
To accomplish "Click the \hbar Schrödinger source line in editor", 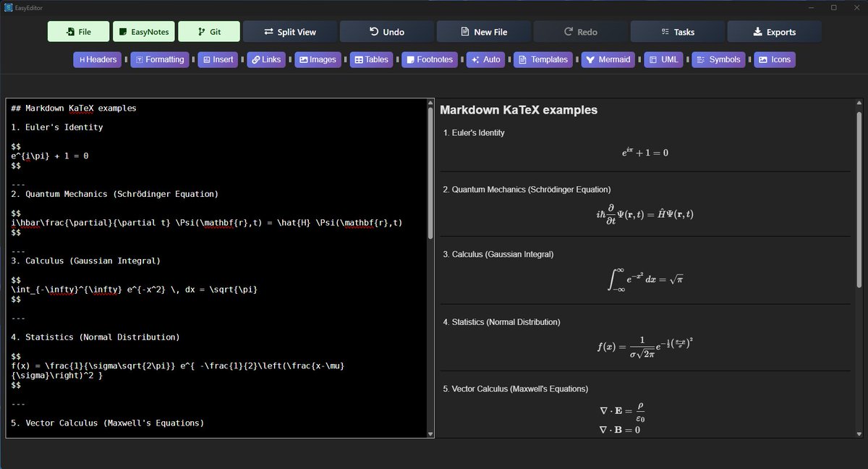I will [x=207, y=223].
